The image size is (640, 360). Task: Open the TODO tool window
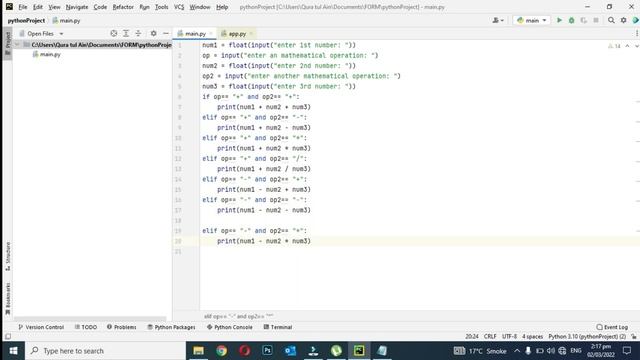(x=86, y=327)
